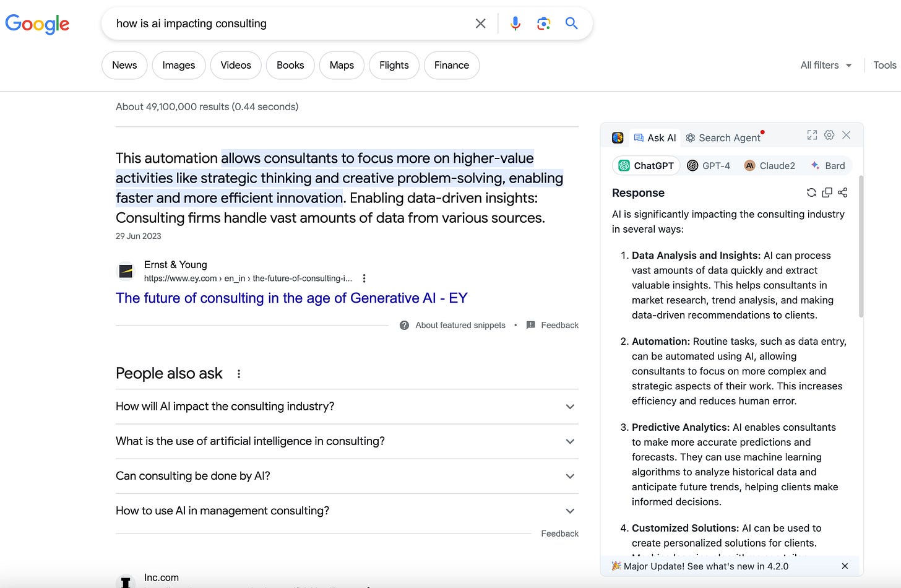Select the ChatGPT model

[x=647, y=165]
